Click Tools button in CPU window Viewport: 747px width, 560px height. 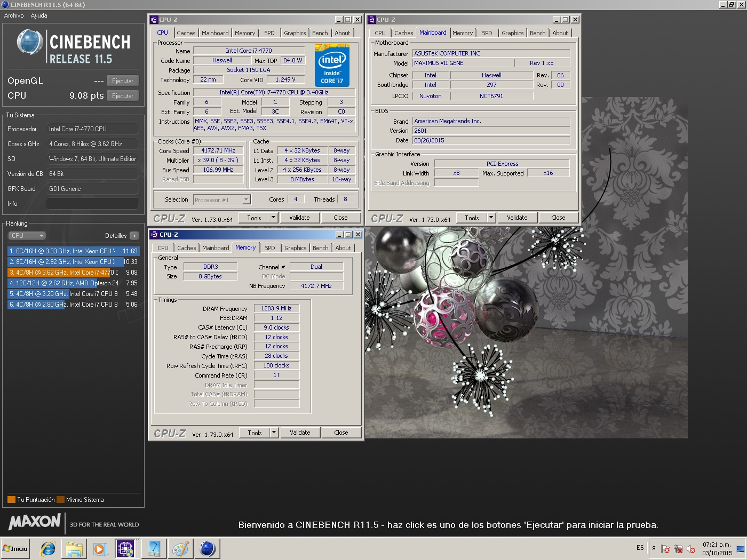tap(254, 218)
